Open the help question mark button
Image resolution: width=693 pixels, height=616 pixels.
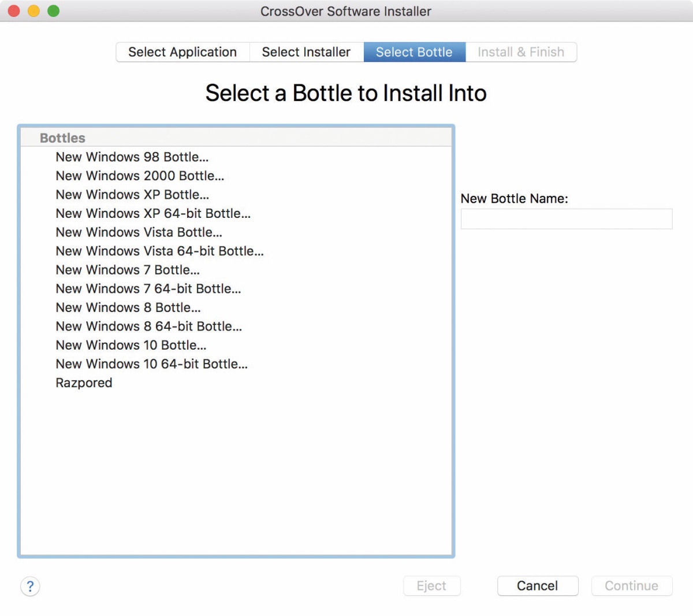click(x=30, y=586)
